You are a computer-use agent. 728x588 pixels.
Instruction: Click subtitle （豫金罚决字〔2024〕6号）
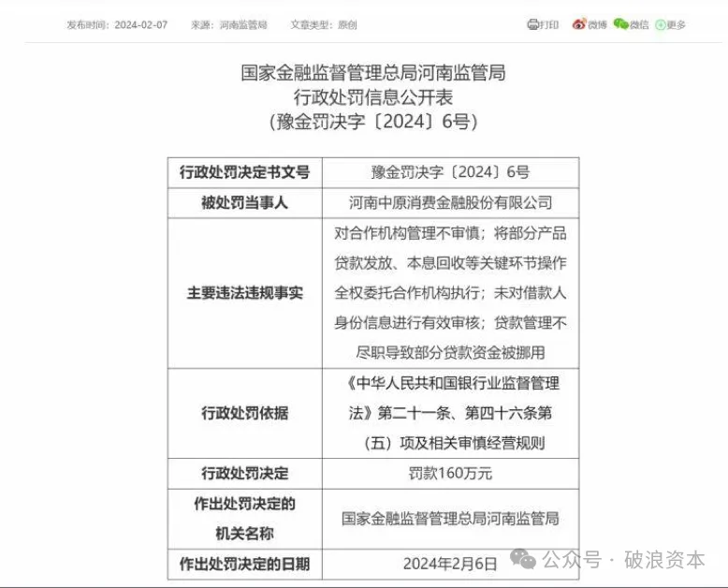(x=373, y=122)
